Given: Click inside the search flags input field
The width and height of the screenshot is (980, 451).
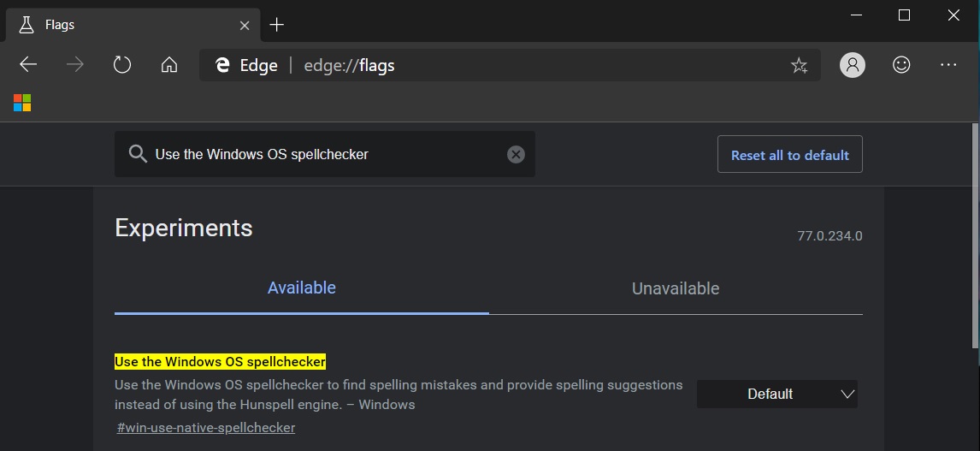Looking at the screenshot, I should click(325, 154).
